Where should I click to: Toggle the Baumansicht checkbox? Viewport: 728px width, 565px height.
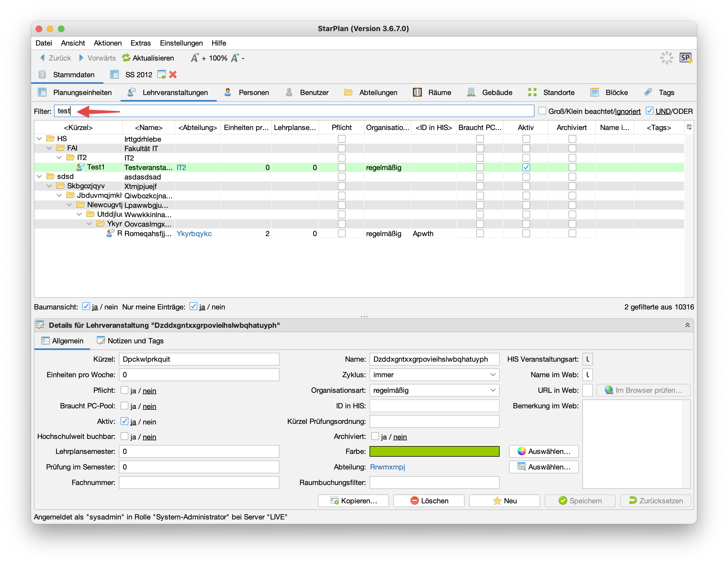click(x=86, y=306)
